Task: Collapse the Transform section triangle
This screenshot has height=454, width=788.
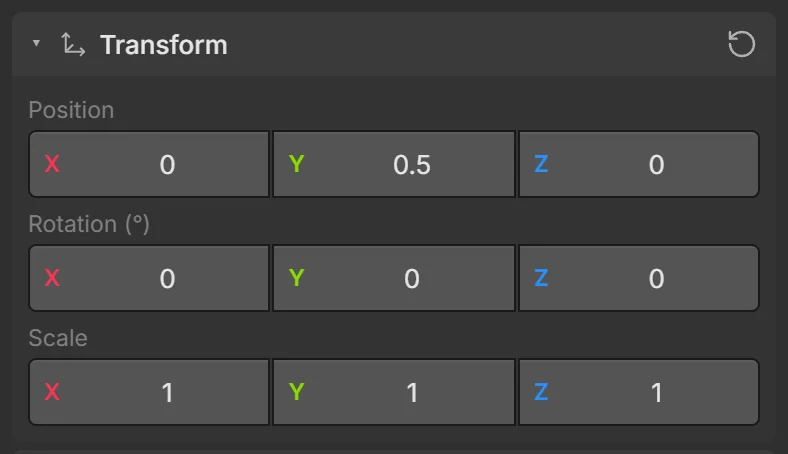Action: click(36, 43)
